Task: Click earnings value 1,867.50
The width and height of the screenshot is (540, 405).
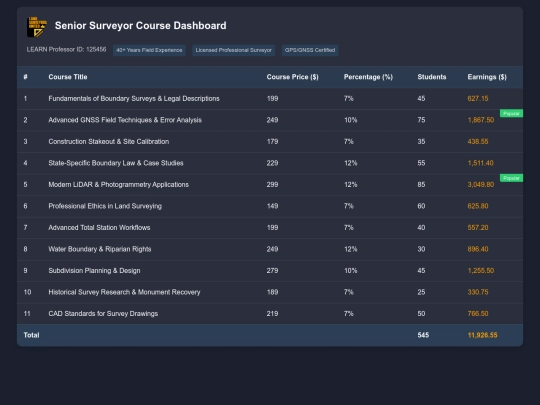Action: click(481, 120)
